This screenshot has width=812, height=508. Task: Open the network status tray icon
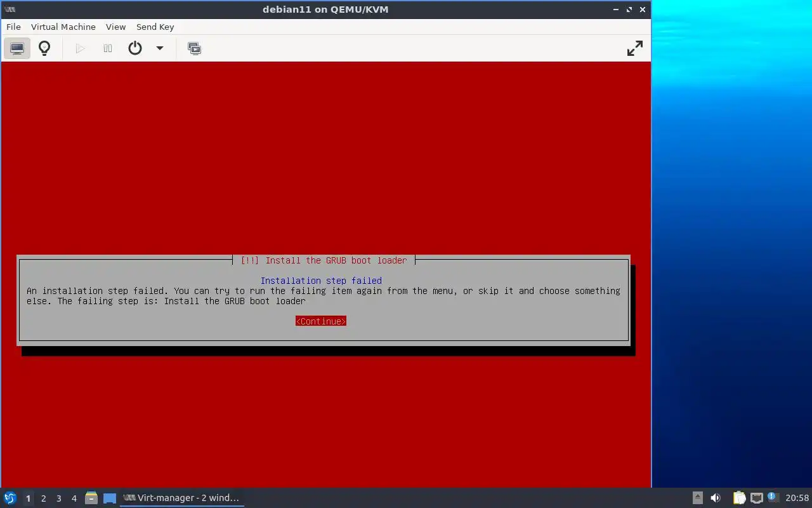(756, 498)
